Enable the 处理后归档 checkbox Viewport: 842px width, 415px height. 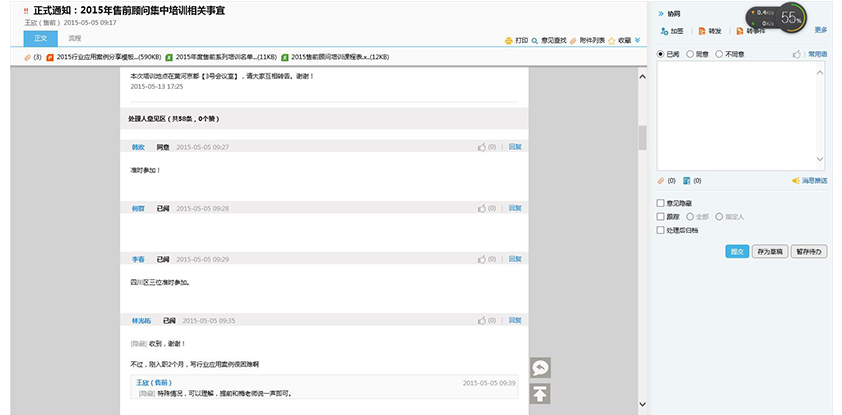(x=661, y=230)
